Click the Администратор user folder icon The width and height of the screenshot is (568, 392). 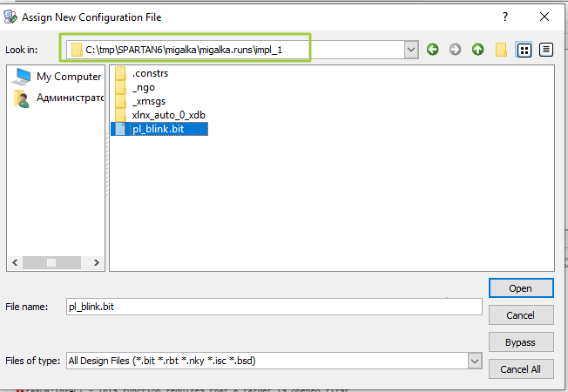pyautogui.click(x=22, y=98)
